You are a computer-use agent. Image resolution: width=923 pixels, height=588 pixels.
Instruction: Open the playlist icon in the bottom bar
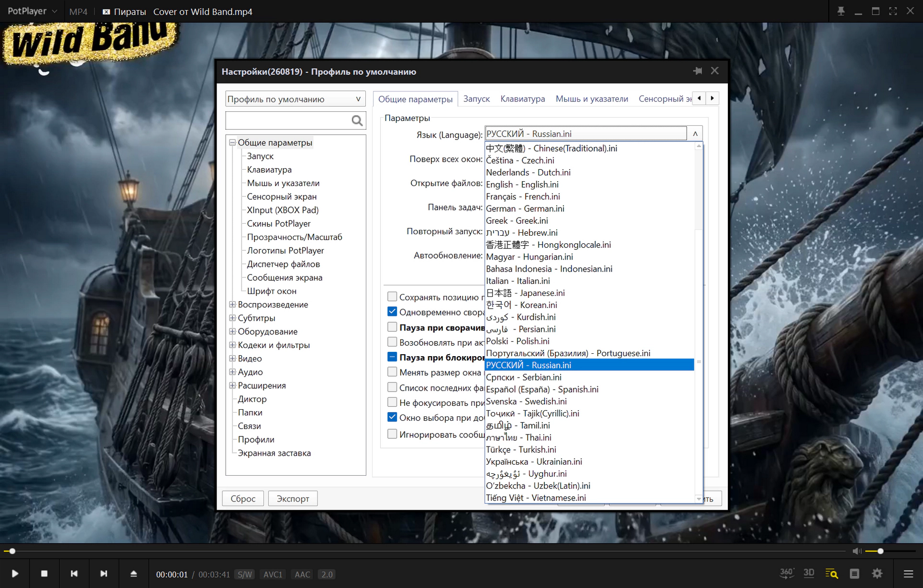pyautogui.click(x=855, y=574)
